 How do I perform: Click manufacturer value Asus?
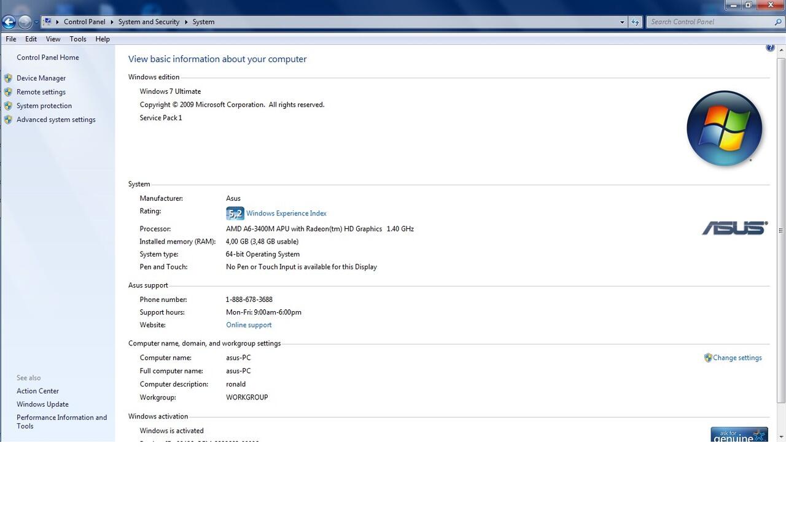point(233,198)
